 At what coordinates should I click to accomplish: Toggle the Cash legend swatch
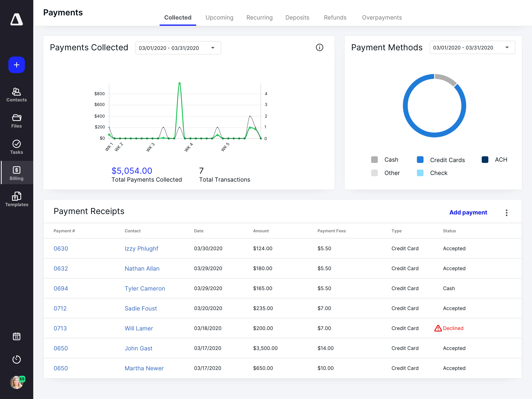click(x=374, y=160)
